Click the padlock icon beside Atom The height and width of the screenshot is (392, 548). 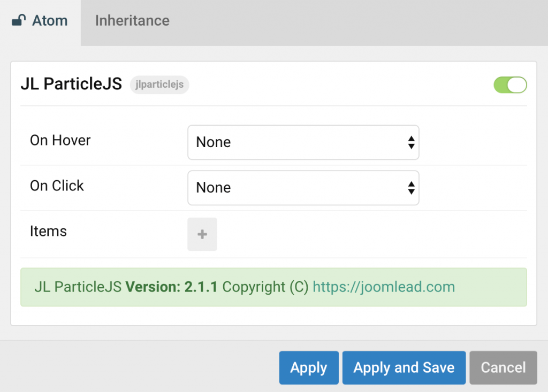(x=18, y=19)
